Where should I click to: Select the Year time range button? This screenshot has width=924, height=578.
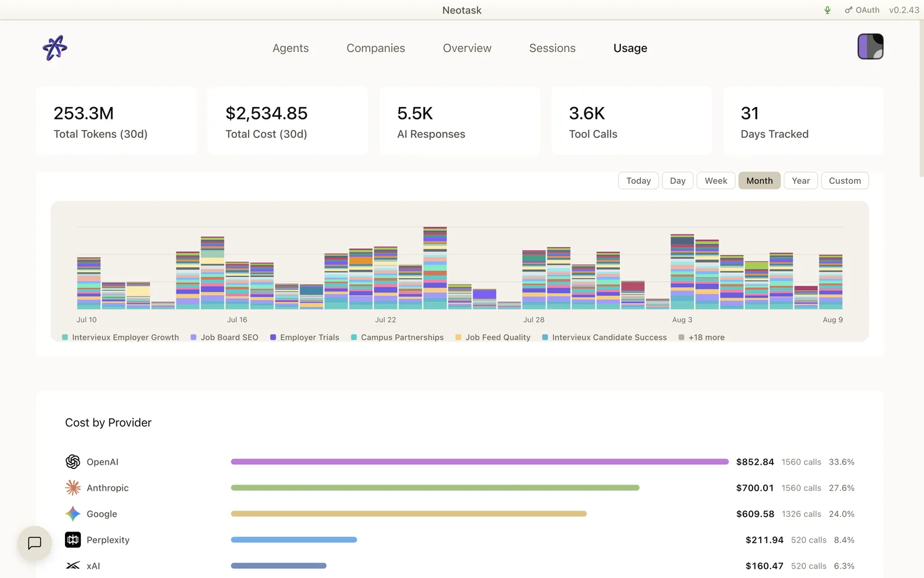pyautogui.click(x=801, y=181)
